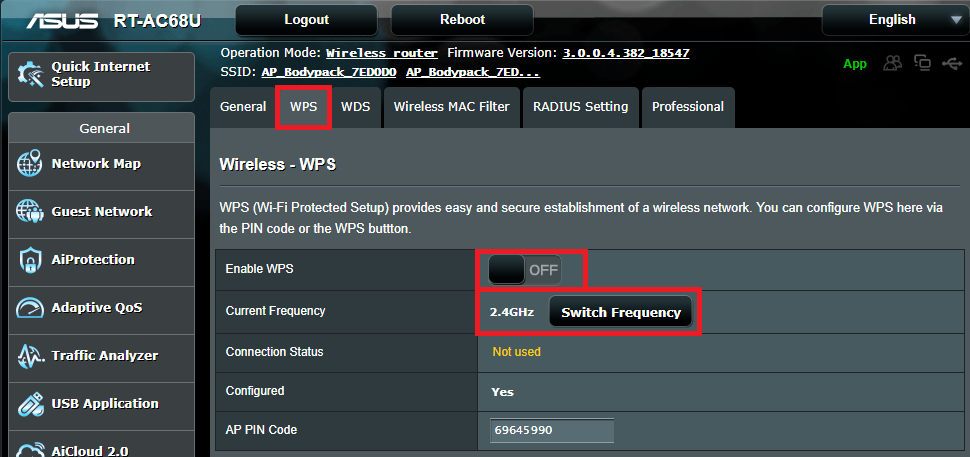Screen dimensions: 970x457
Task: Click the AiCloud 2.0 cloud icon
Action: 30,449
